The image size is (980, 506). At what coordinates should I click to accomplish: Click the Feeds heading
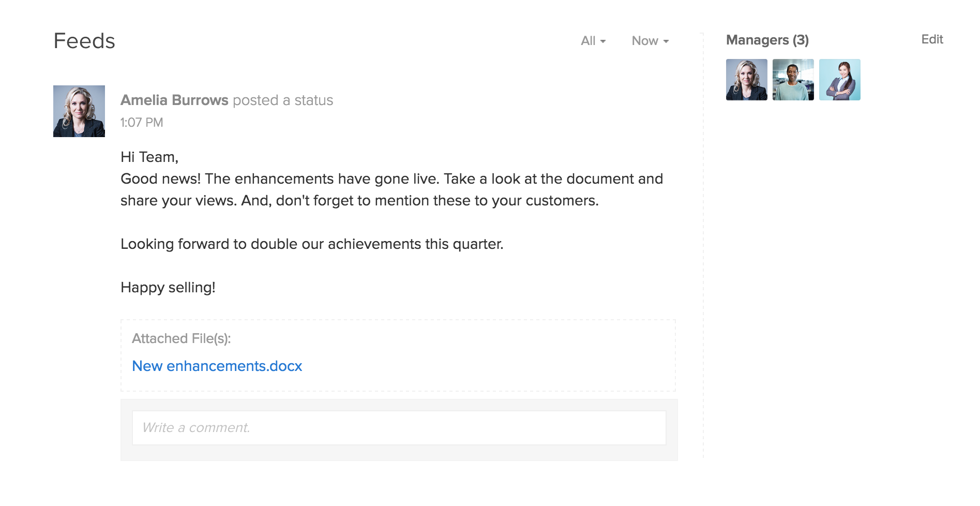[84, 41]
